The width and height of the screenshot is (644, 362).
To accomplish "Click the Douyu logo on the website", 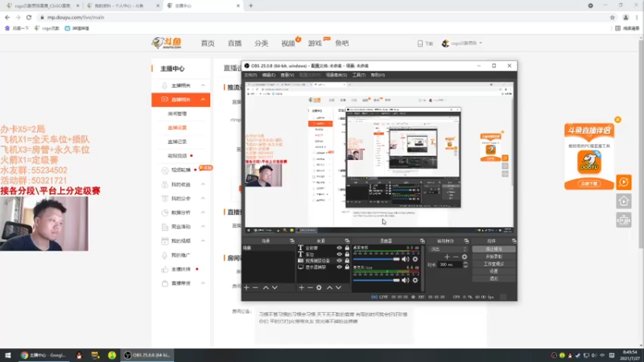I will point(167,43).
